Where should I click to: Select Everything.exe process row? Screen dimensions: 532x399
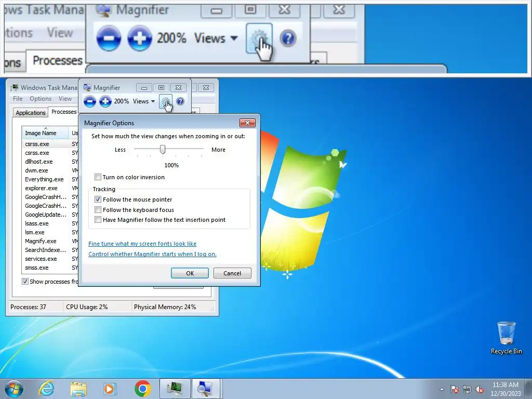click(x=50, y=179)
